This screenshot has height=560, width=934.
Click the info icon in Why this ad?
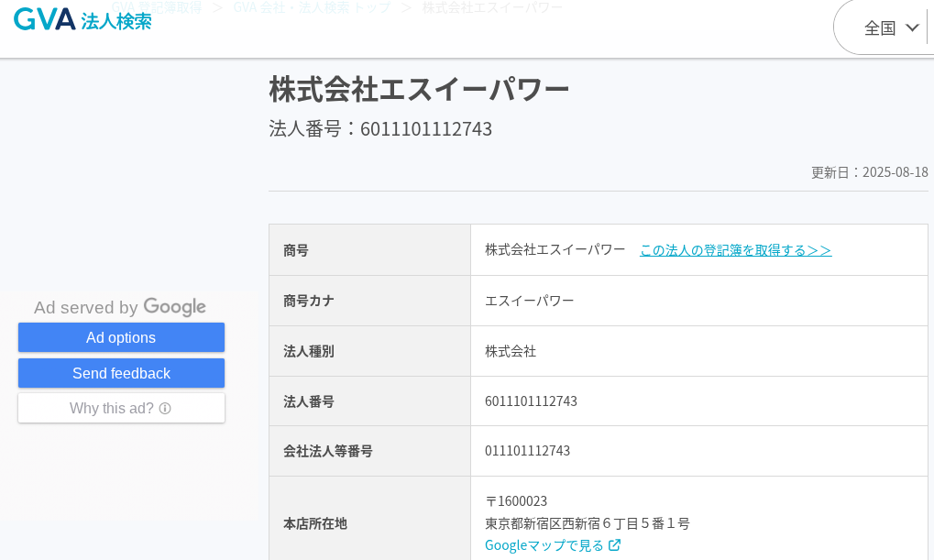pos(165,409)
